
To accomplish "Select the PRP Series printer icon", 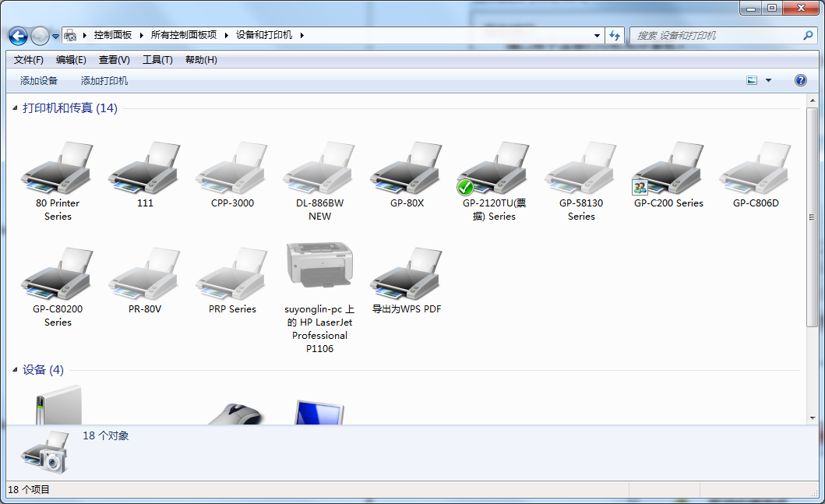I will (232, 274).
